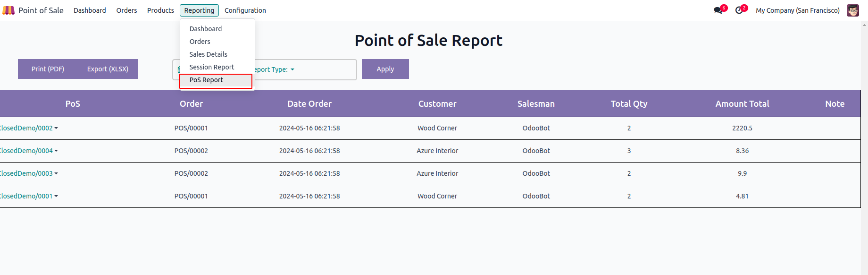Image resolution: width=868 pixels, height=275 pixels.
Task: Open the Products menu
Action: click(x=160, y=10)
